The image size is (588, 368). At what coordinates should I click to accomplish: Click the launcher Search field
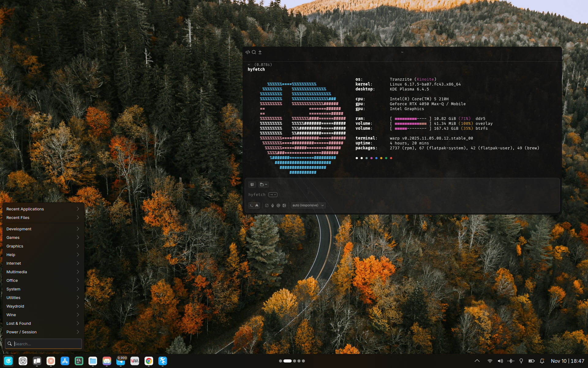pyautogui.click(x=46, y=344)
